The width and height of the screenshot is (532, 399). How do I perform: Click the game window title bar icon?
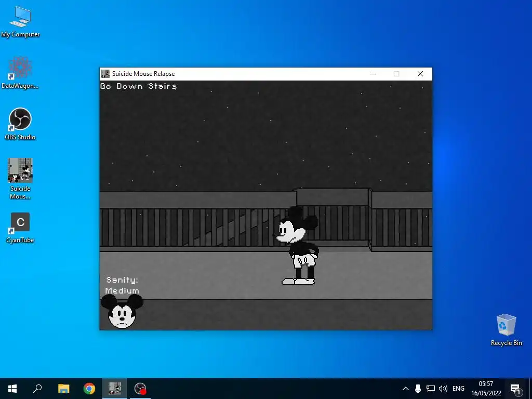pyautogui.click(x=105, y=74)
